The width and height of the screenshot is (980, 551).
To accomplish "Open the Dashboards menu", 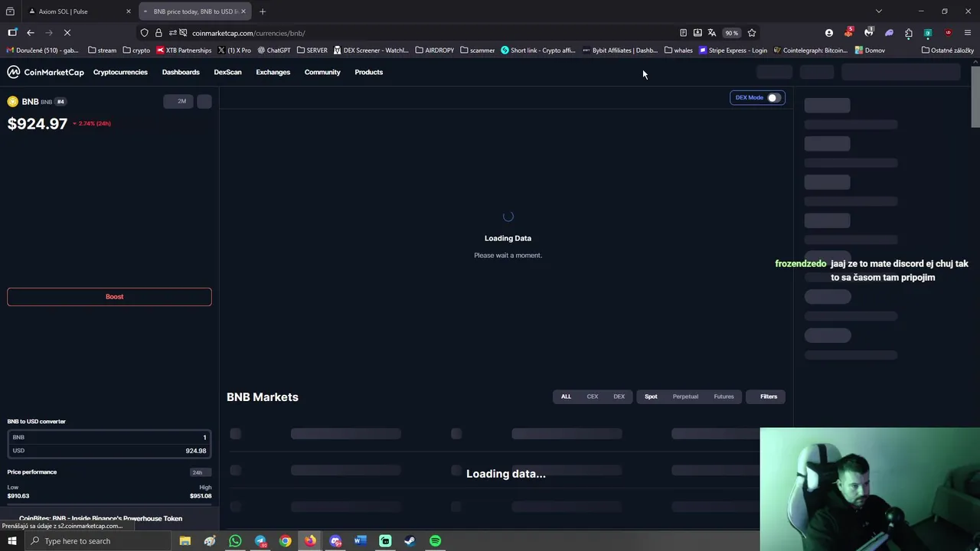I will click(181, 72).
